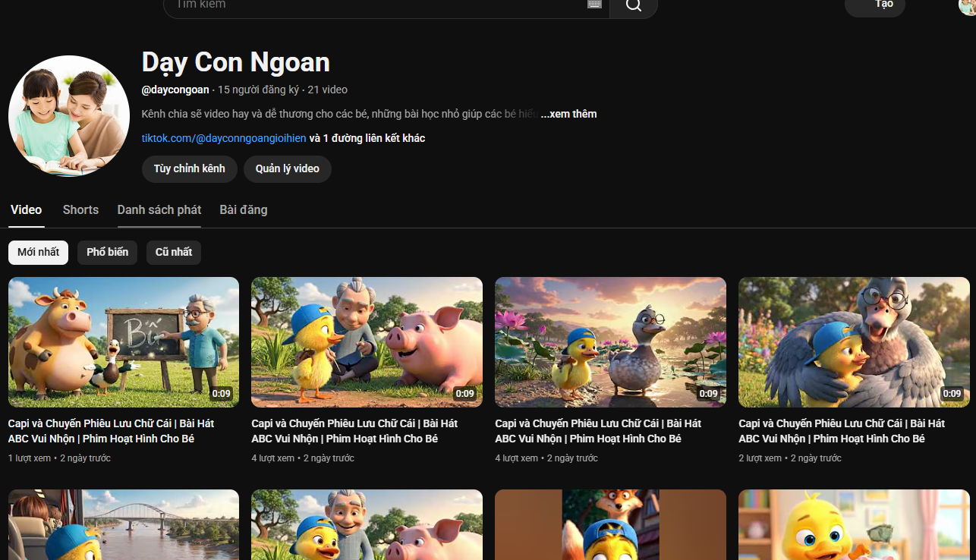The image size is (976, 560).
Task: Click the Dạy Con Ngoan channel profile picture
Action: point(69,116)
